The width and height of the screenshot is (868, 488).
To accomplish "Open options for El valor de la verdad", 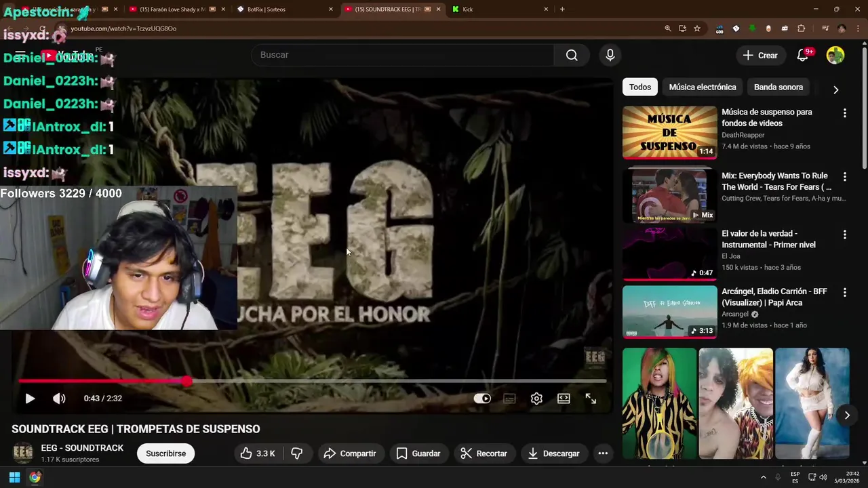I will tap(844, 235).
